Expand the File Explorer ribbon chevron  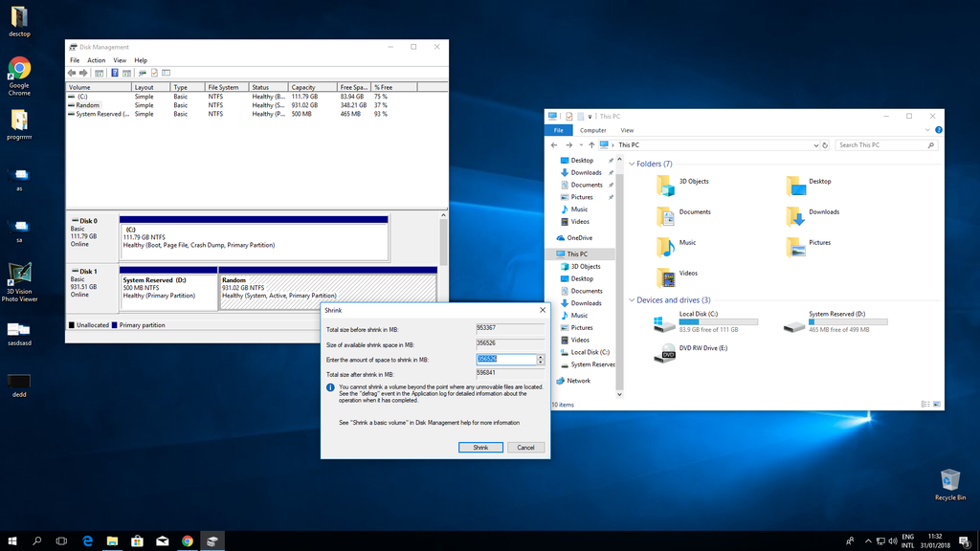coord(926,130)
